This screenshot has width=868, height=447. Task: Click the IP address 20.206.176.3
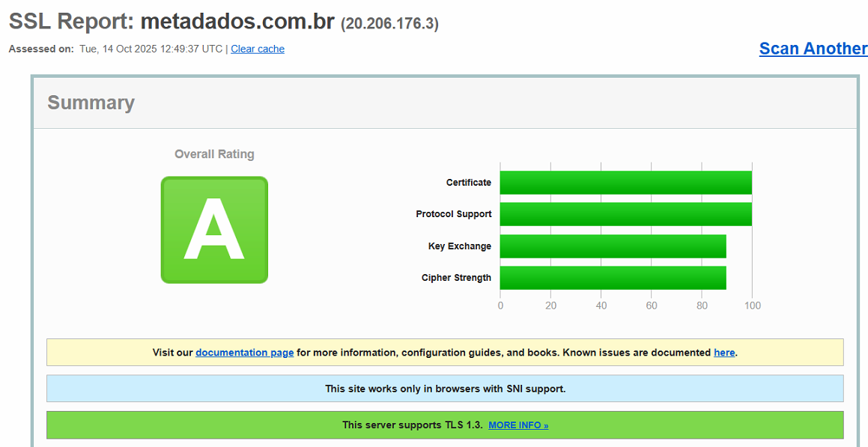pyautogui.click(x=389, y=24)
